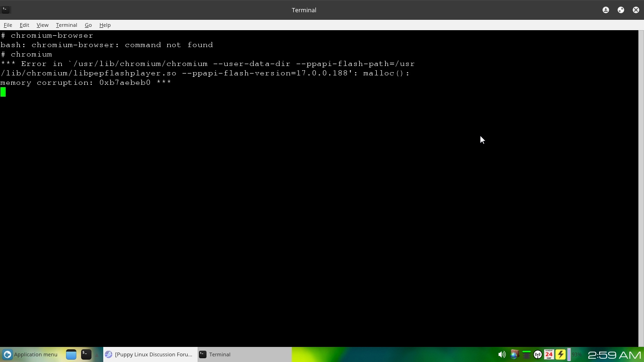The image size is (644, 362).
Task: Close the Terminal window
Action: [x=636, y=10]
